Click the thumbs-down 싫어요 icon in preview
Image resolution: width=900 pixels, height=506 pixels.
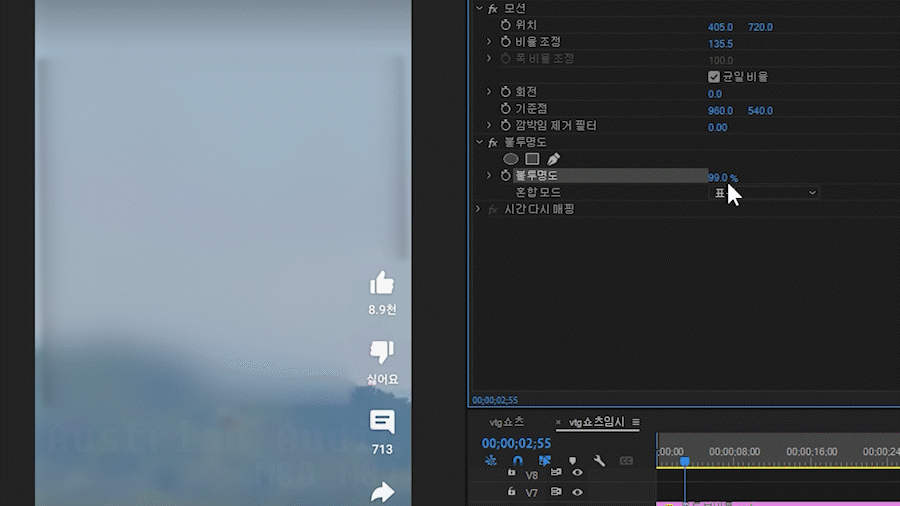coord(382,352)
